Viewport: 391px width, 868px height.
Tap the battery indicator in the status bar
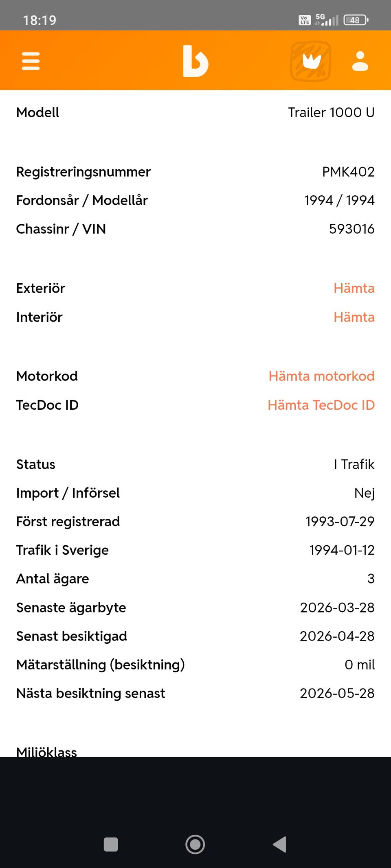point(356,20)
